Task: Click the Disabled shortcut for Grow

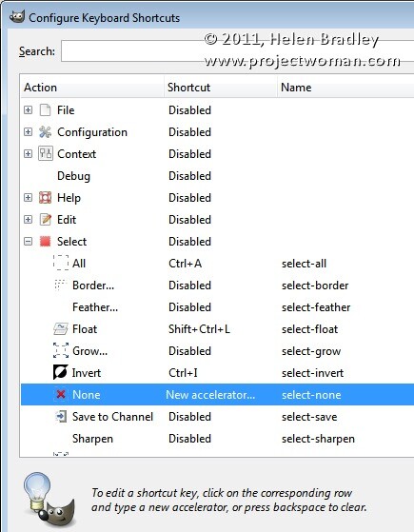Action: coord(189,351)
